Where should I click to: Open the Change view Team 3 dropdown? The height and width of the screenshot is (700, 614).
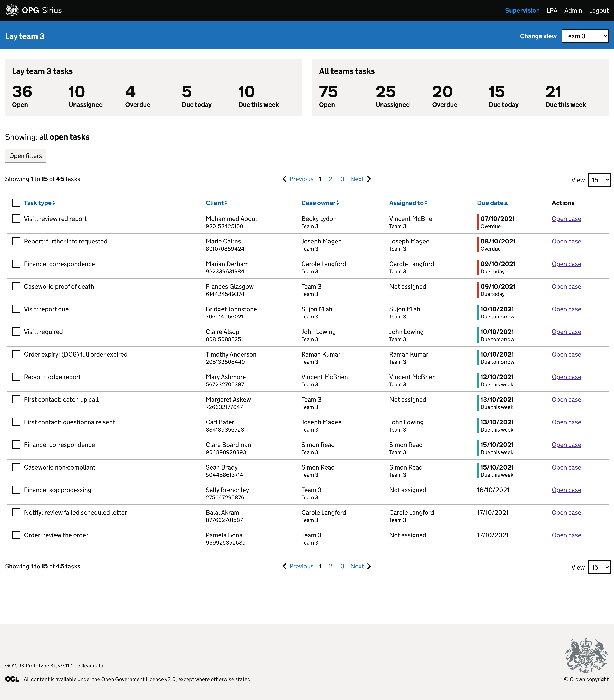[x=585, y=36]
